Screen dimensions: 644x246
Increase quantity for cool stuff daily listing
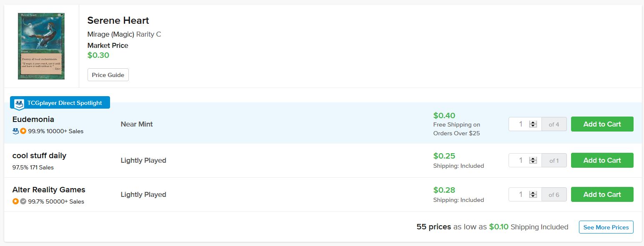533,158
